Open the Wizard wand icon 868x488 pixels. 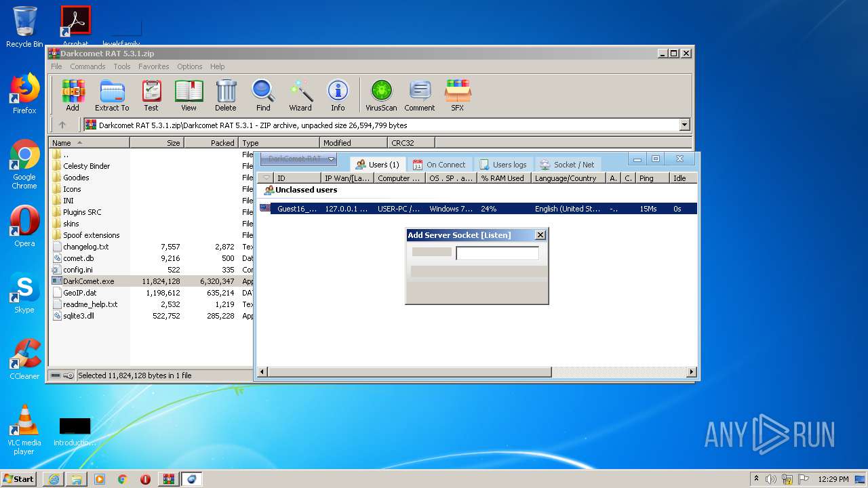click(x=300, y=96)
